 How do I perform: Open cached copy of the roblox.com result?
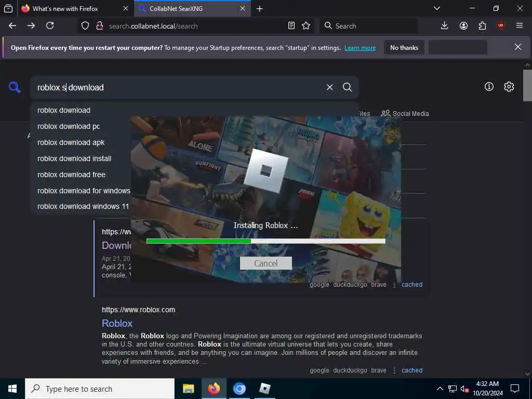[x=412, y=370]
